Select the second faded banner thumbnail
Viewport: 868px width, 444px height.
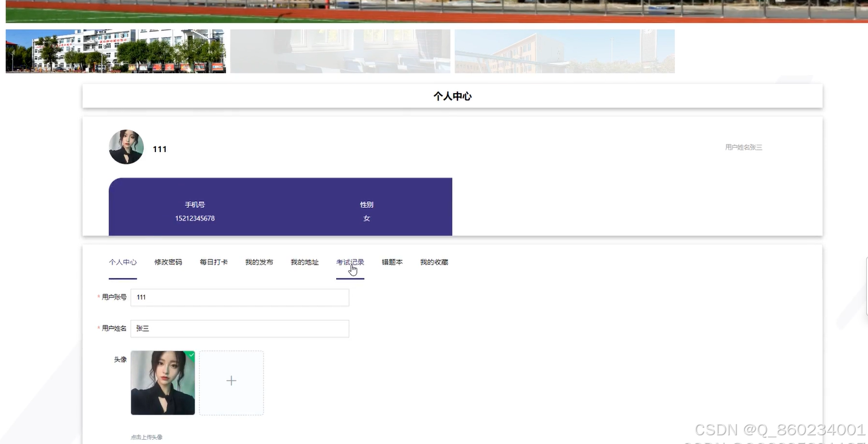[x=340, y=51]
